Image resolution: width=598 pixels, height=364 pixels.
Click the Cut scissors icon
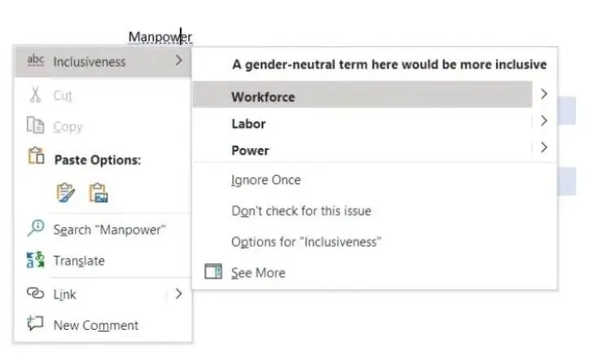click(35, 95)
